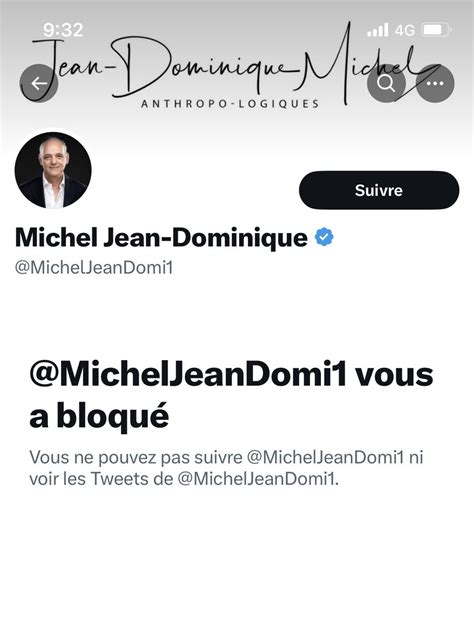Click the Suivre follow button
474x620 pixels.
coord(379,190)
